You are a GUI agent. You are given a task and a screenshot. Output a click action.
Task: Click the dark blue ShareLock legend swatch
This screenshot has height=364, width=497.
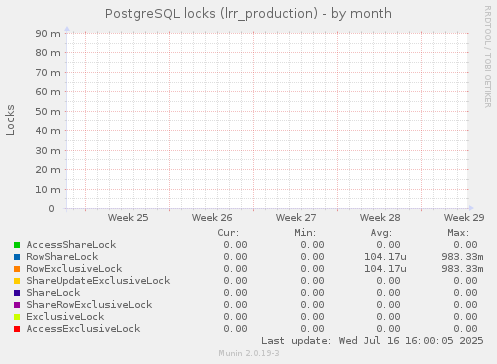coord(17,293)
